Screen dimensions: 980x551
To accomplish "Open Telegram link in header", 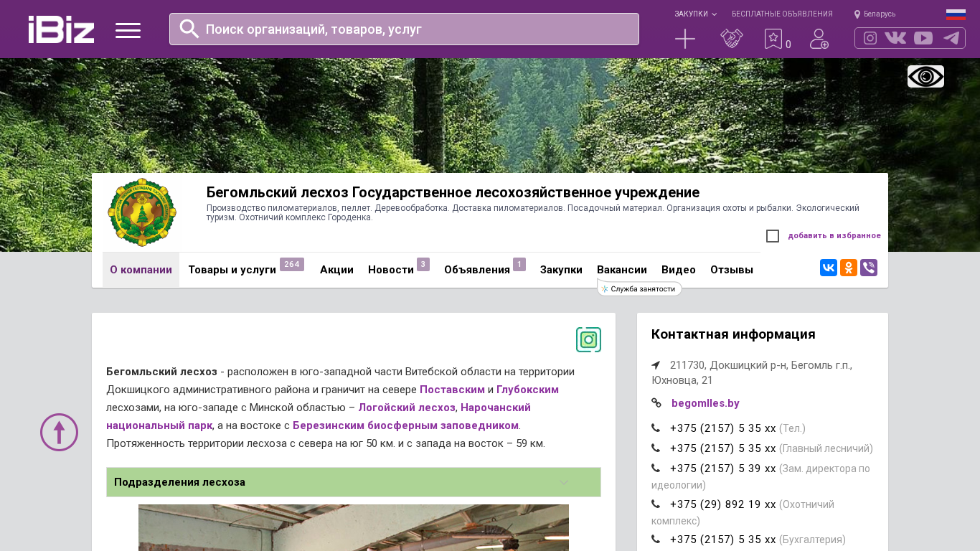I will tap(951, 38).
